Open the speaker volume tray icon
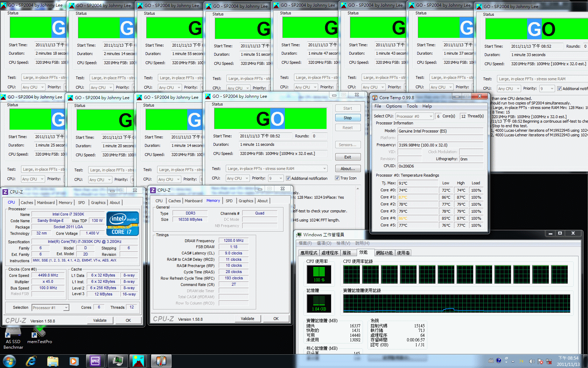 (532, 361)
